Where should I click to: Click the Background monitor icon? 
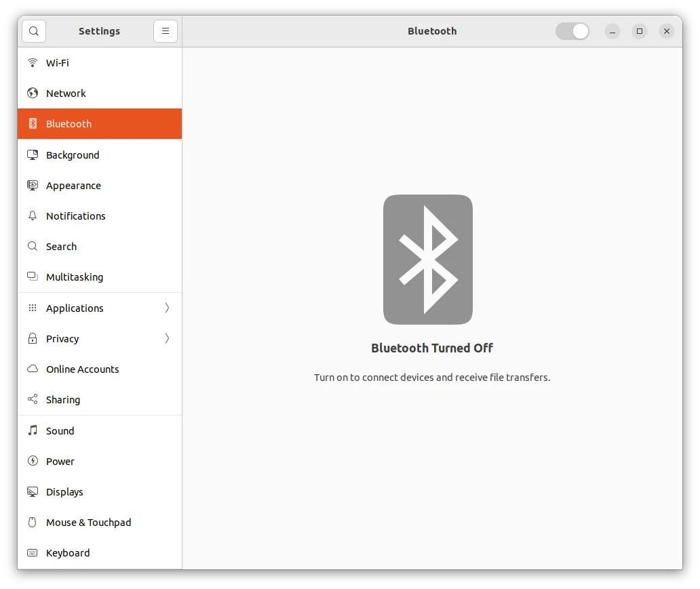[x=33, y=155]
